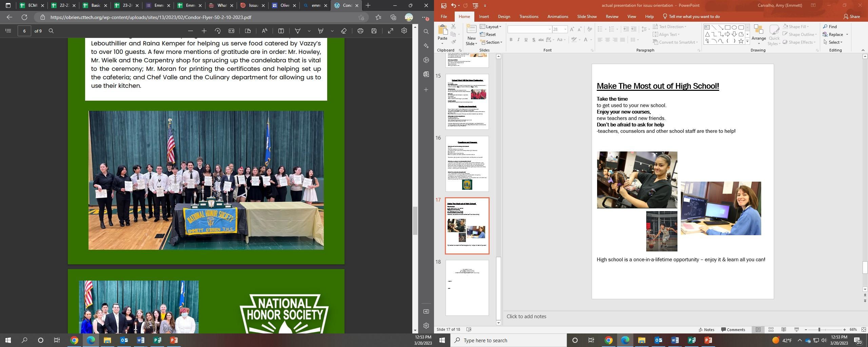Toggle the Notes pane in status bar
The width and height of the screenshot is (868, 347).
(x=707, y=330)
